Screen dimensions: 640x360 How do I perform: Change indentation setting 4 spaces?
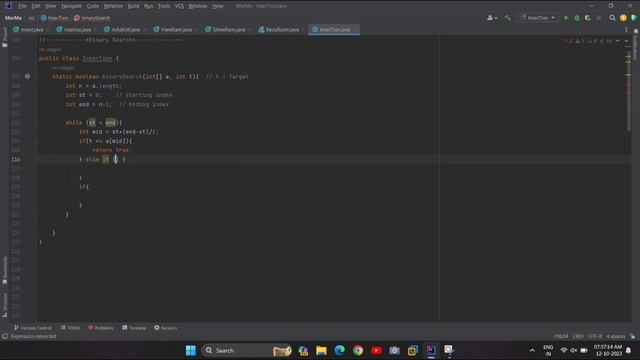(x=616, y=336)
